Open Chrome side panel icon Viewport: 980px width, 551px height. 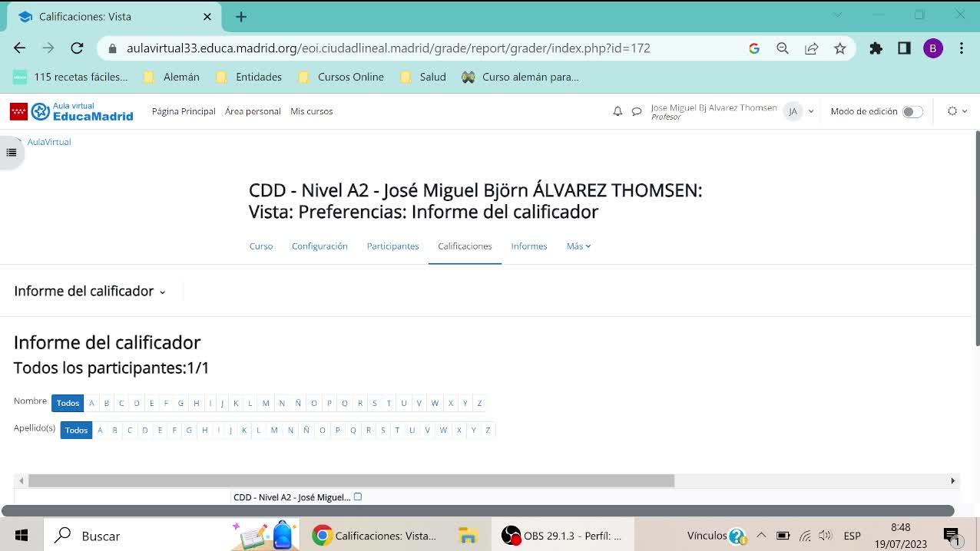(904, 48)
